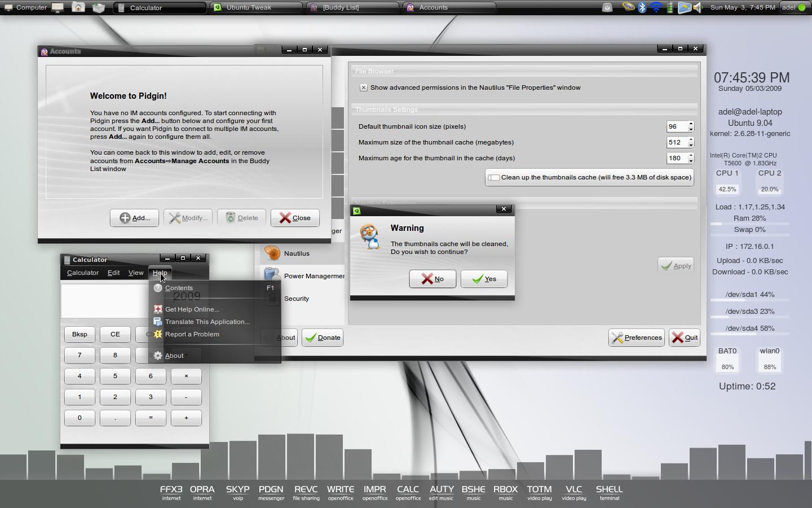
Task: Launch SKYP voip dock launcher
Action: [x=238, y=492]
